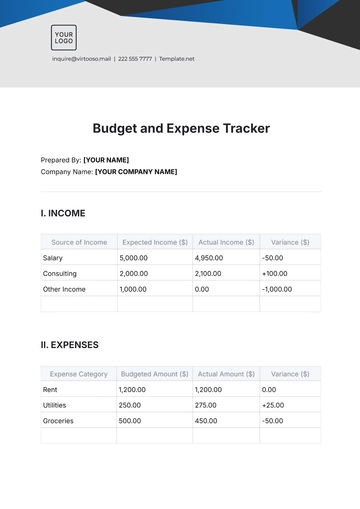Open the Template.net link in header
The width and height of the screenshot is (360, 509).
pyautogui.click(x=177, y=59)
